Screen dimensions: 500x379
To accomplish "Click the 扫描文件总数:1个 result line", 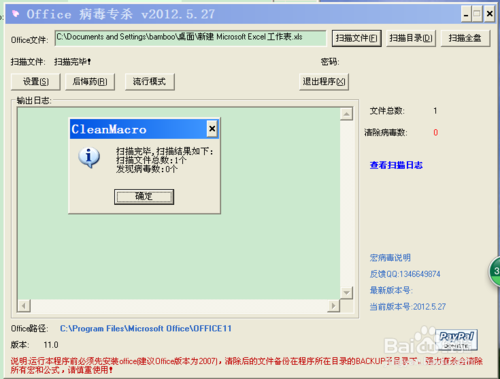I will pos(151,160).
